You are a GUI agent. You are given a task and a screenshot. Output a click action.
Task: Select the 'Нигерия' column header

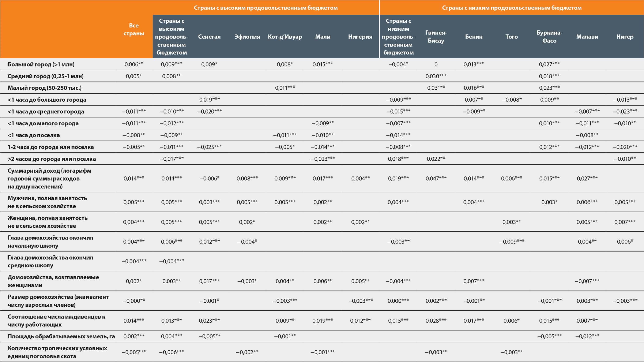pyautogui.click(x=360, y=37)
